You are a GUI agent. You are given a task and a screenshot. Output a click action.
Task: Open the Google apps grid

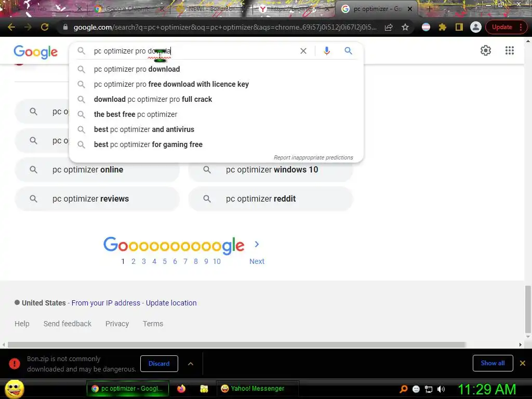click(509, 50)
